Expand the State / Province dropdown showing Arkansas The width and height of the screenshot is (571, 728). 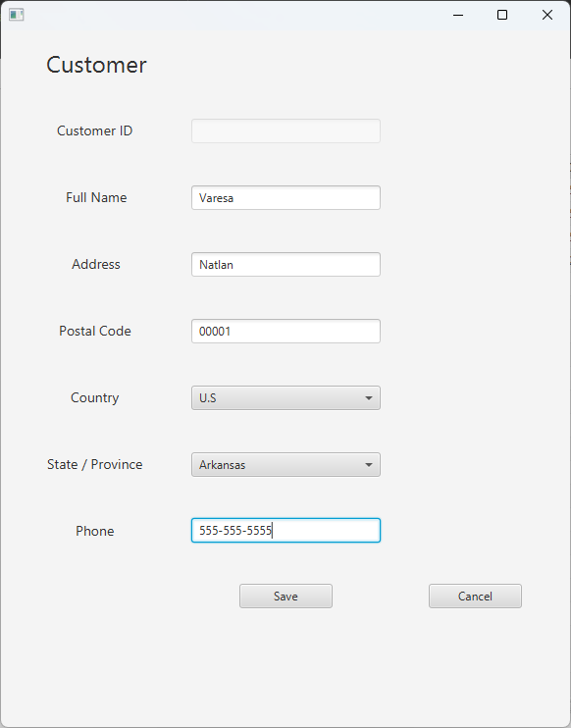click(x=285, y=465)
